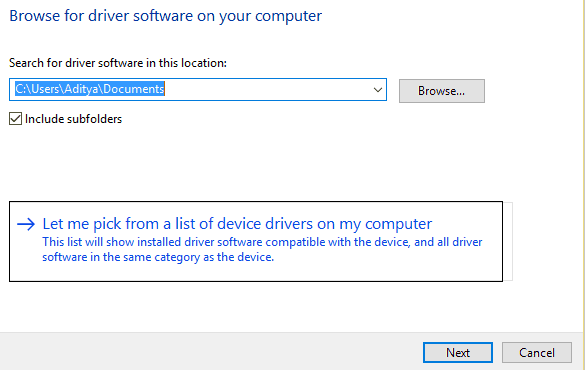585x370 pixels.
Task: Cancel the driver update wizard
Action: 536,352
